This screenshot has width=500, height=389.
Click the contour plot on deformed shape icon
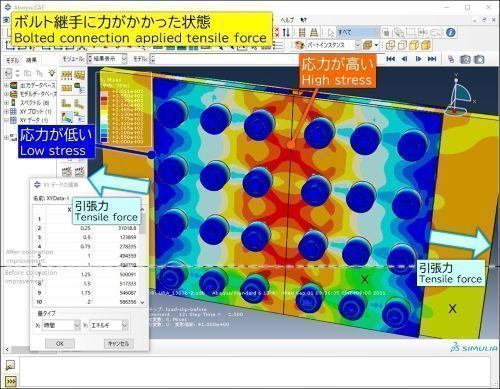67,117
